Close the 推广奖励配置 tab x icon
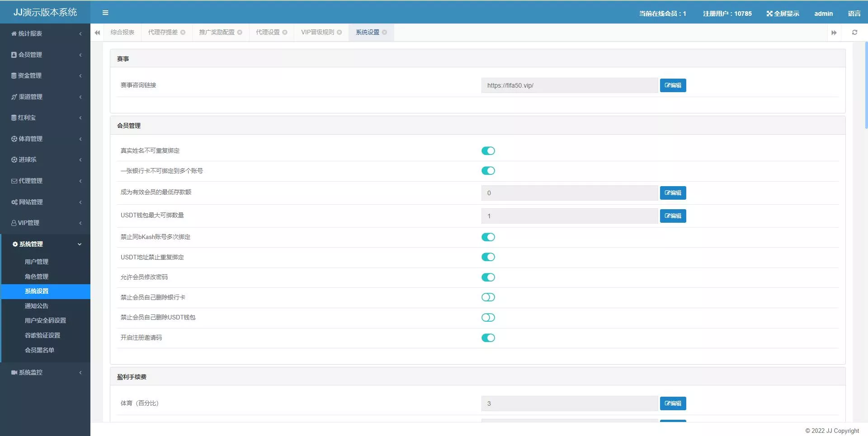This screenshot has height=436, width=868. point(240,33)
